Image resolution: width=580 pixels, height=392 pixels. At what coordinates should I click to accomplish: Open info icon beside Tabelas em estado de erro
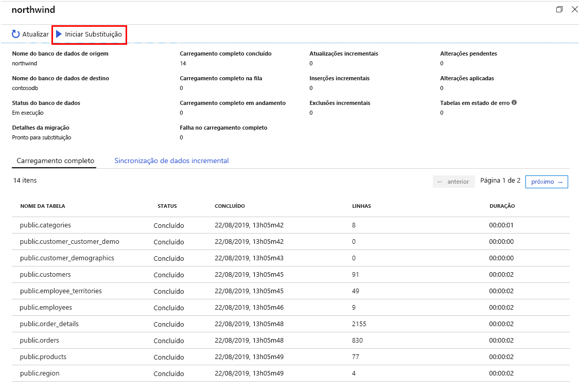coord(514,102)
